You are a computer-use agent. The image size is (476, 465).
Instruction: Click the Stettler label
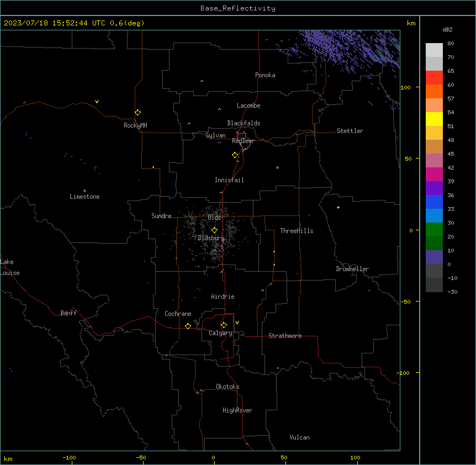[350, 131]
